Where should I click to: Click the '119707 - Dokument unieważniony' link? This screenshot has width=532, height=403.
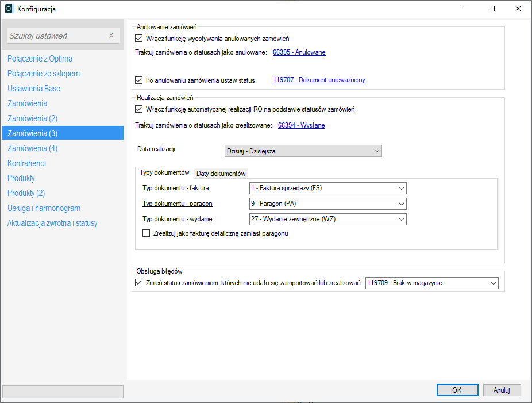coord(319,80)
